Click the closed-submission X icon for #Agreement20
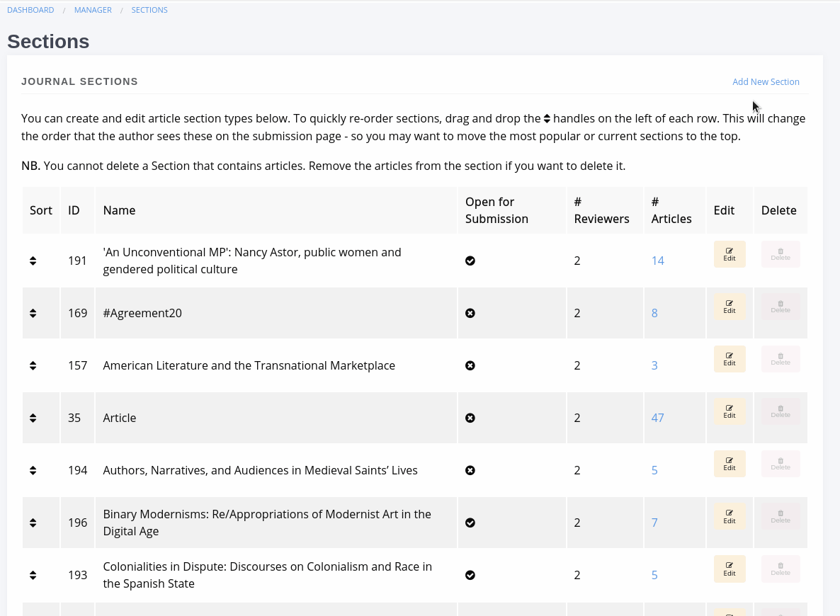This screenshot has height=616, width=840. [470, 314]
